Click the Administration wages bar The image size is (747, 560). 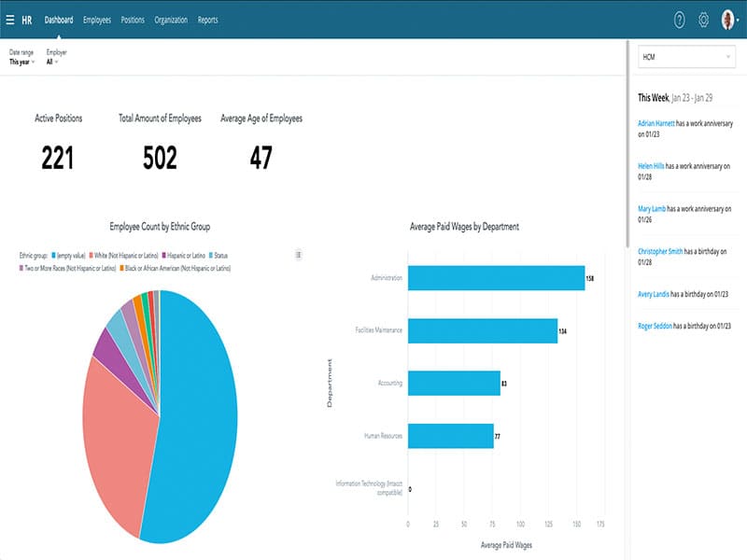[496, 278]
